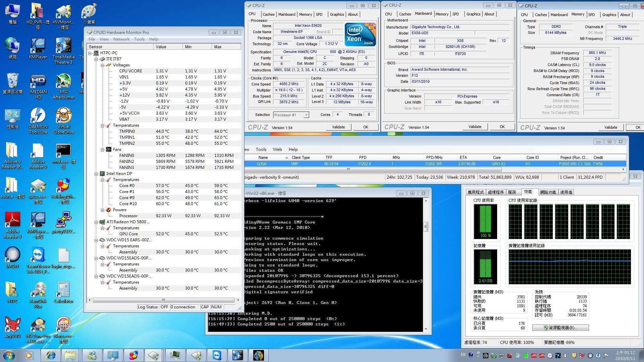Viewport: 644px width, 362px height.
Task: Open the Web menu in Folding monitor
Action: click(x=277, y=149)
